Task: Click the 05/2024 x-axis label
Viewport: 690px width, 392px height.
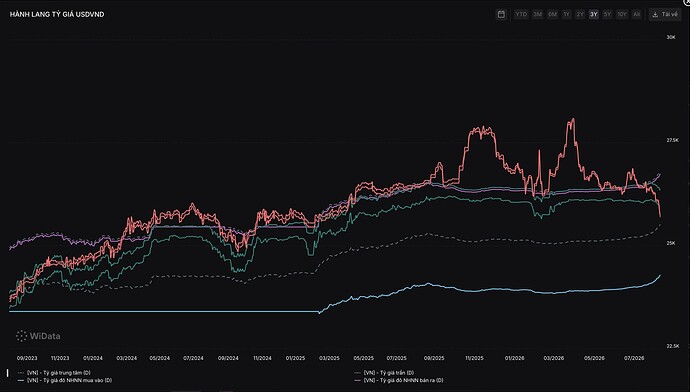Action: point(160,358)
